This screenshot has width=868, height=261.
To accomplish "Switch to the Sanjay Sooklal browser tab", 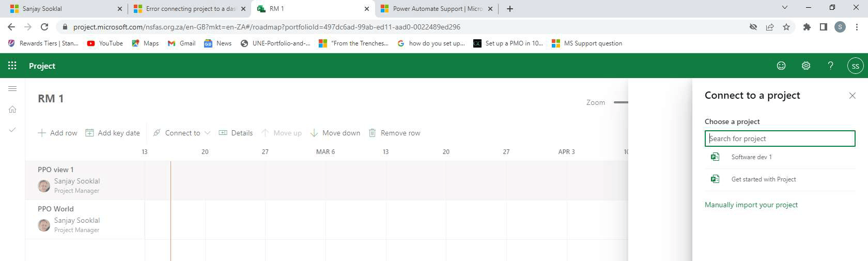I will pyautogui.click(x=65, y=9).
